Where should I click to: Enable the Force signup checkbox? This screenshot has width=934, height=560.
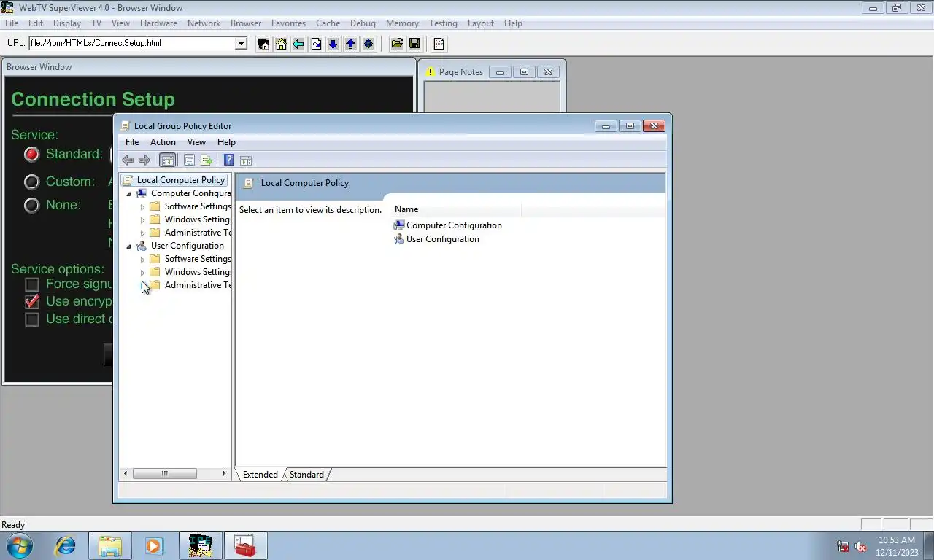pos(32,284)
